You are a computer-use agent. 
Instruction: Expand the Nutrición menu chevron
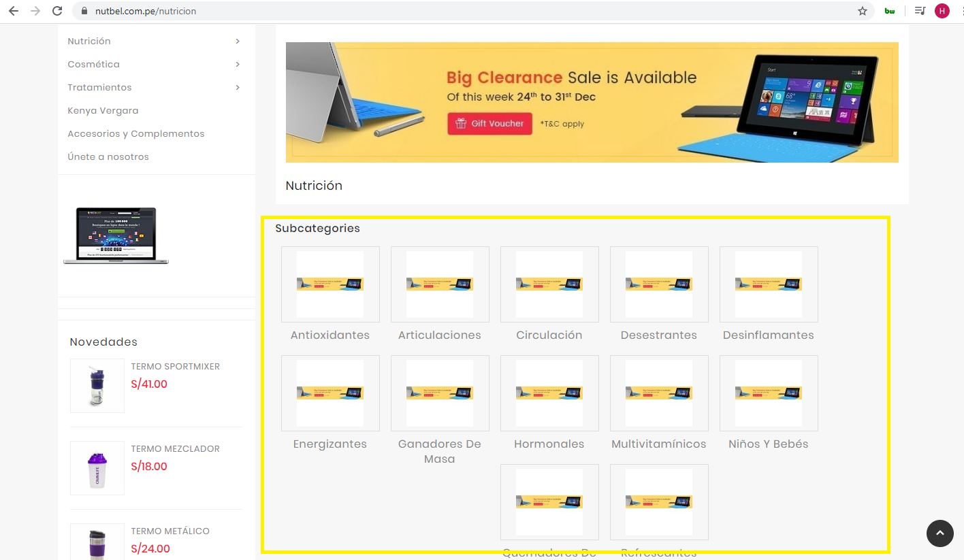point(238,42)
